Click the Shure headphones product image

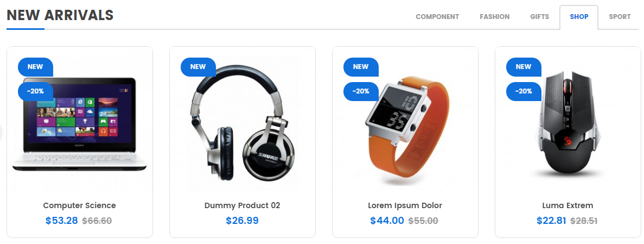pos(243,122)
